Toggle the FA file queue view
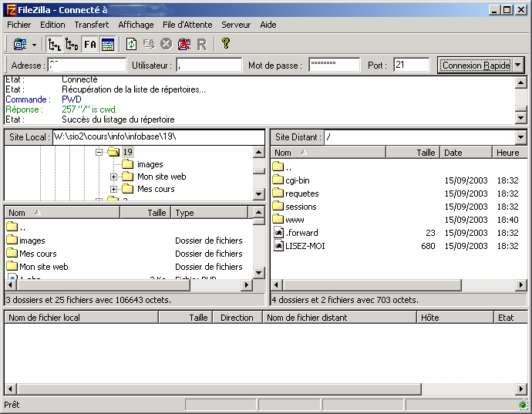 tap(90, 44)
